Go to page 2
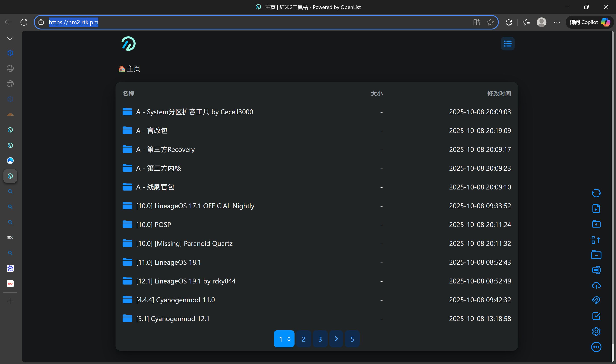The width and height of the screenshot is (616, 364). (x=304, y=339)
